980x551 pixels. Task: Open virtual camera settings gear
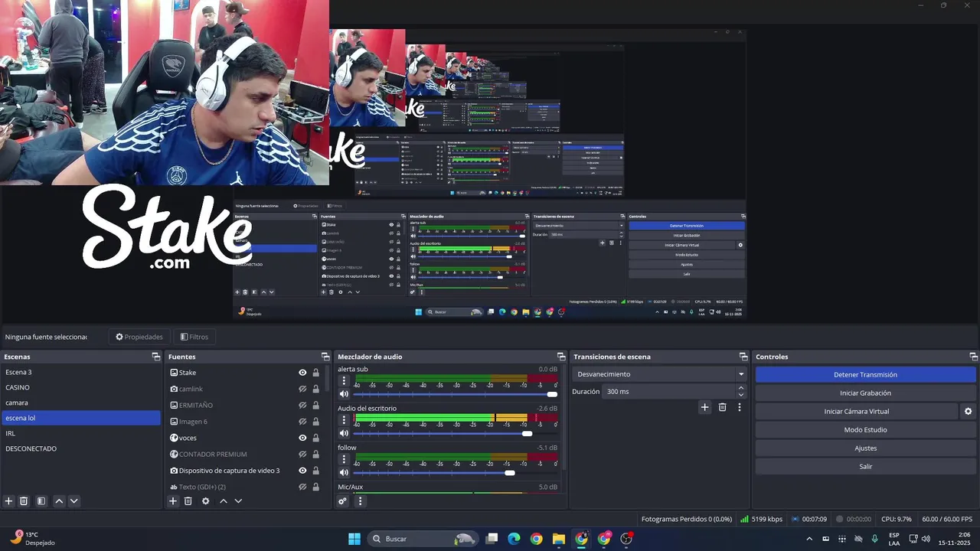tap(968, 412)
